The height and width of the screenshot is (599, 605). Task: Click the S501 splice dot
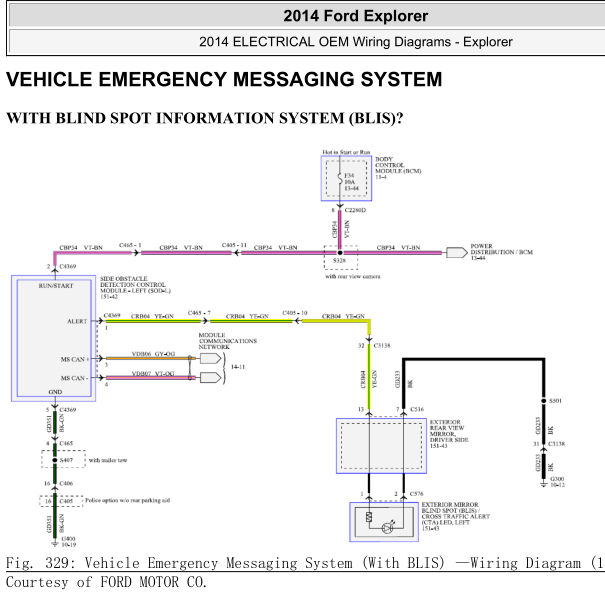click(544, 401)
